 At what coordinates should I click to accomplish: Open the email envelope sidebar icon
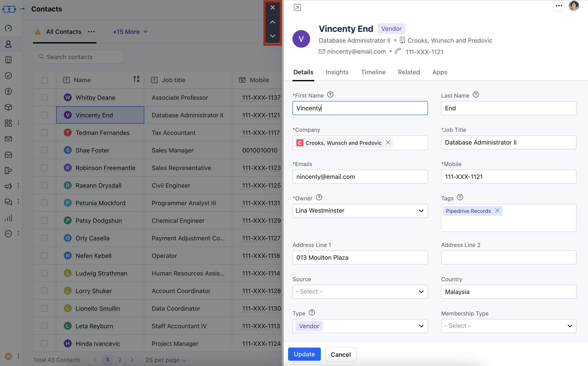click(x=8, y=139)
